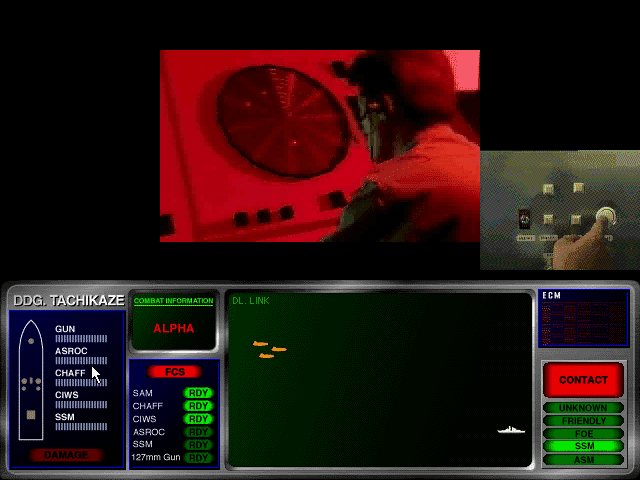Select SSM contact type
This screenshot has width=640, height=480.
coord(584,446)
